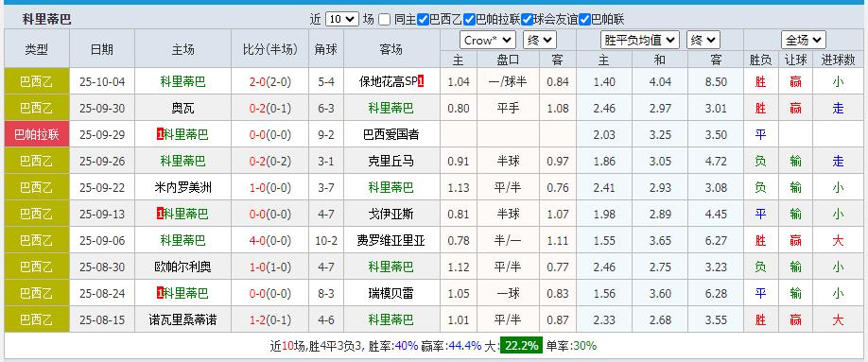868x362 pixels.
Task: Select the 盘口 column header
Action: [507, 60]
